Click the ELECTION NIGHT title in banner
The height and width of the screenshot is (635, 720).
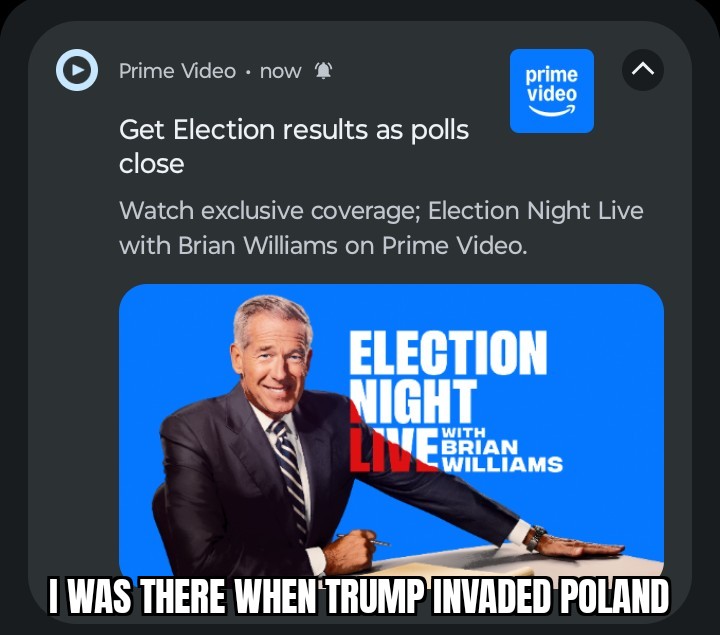[x=448, y=376]
